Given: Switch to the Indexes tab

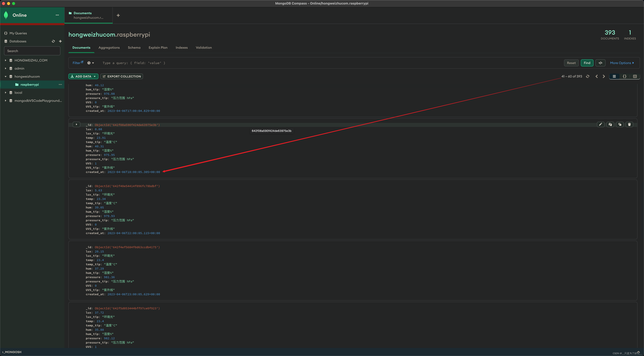Looking at the screenshot, I should pos(182,48).
